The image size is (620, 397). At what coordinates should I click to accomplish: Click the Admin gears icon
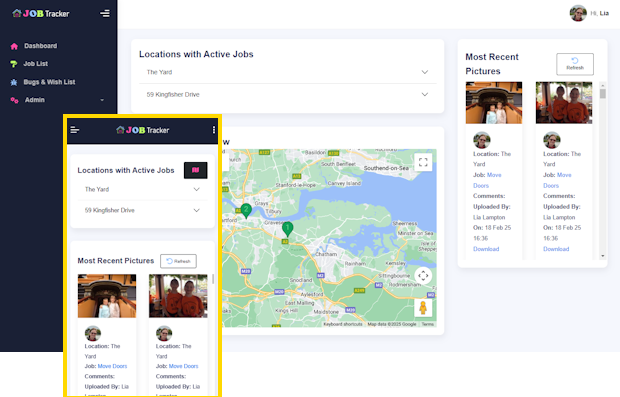[x=14, y=100]
